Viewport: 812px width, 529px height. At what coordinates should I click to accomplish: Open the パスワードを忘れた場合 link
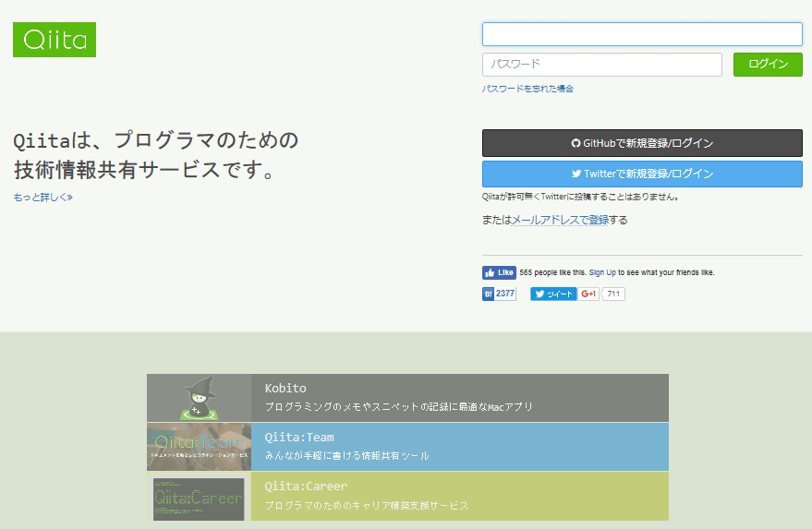click(527, 89)
